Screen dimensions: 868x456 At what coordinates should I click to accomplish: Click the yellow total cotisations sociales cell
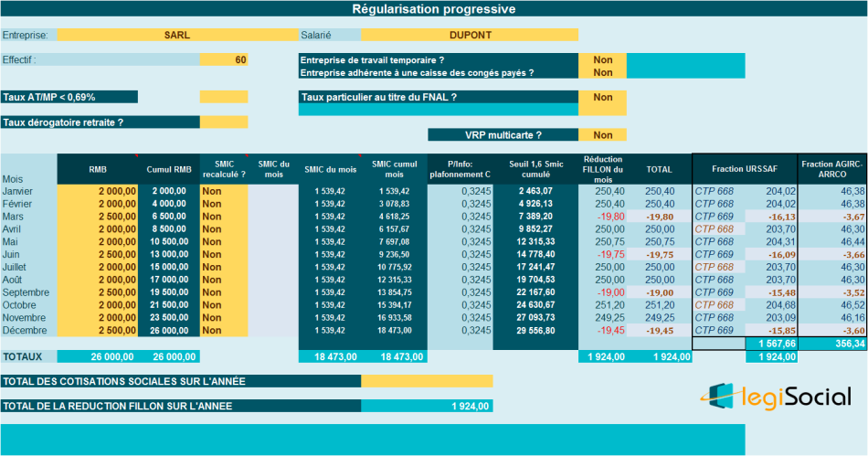click(x=427, y=380)
